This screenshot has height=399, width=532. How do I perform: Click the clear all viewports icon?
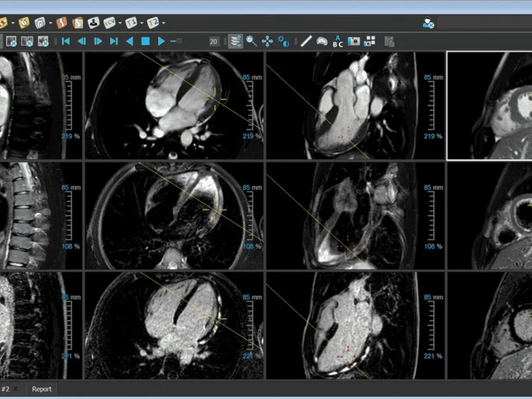point(43,41)
